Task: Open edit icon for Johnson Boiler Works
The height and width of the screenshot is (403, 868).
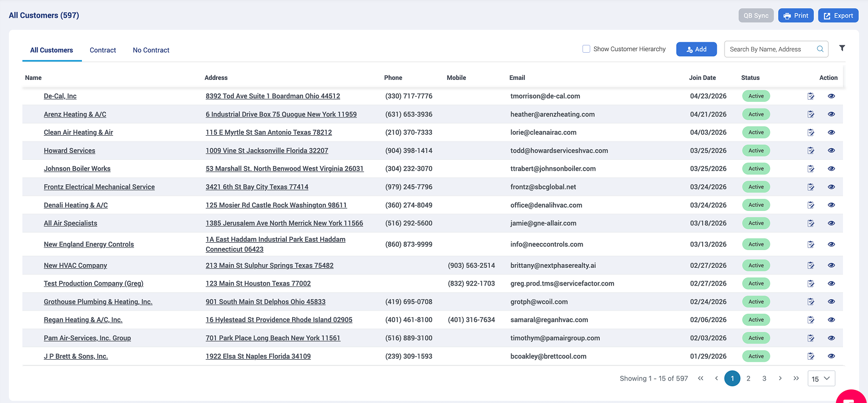Action: [811, 169]
